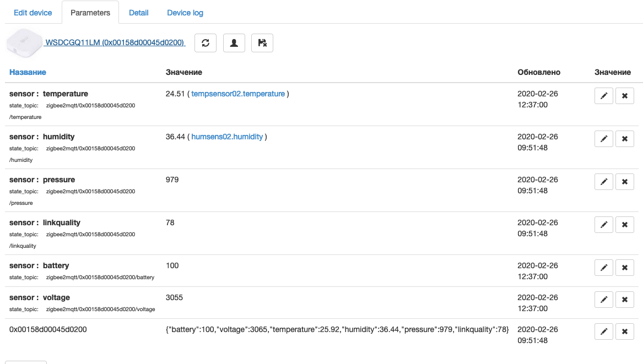
Task: Delete the humidity sensor row
Action: coord(625,139)
